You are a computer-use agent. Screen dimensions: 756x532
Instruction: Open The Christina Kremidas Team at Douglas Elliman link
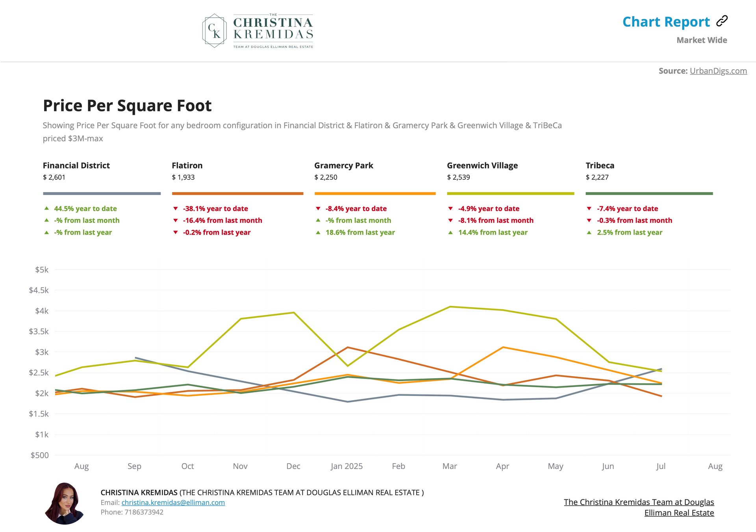point(639,507)
